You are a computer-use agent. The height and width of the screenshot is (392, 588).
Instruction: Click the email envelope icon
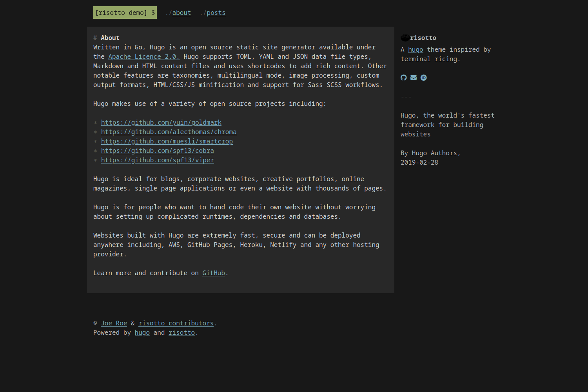tap(414, 78)
